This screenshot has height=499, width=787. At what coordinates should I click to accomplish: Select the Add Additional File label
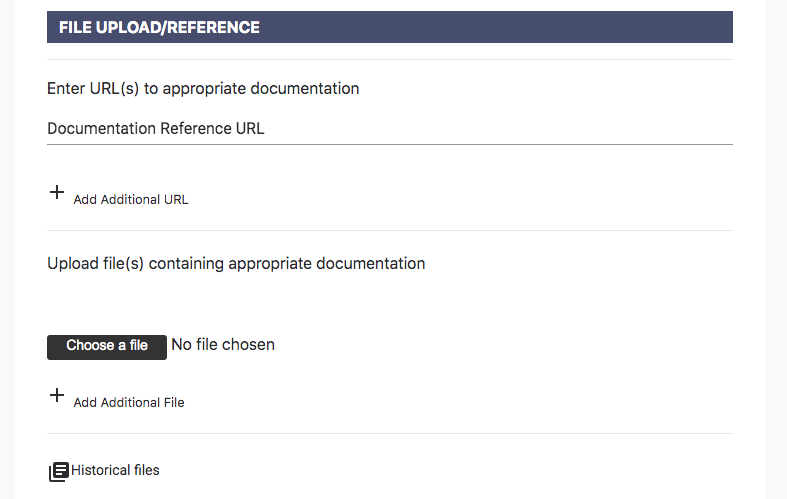click(129, 402)
